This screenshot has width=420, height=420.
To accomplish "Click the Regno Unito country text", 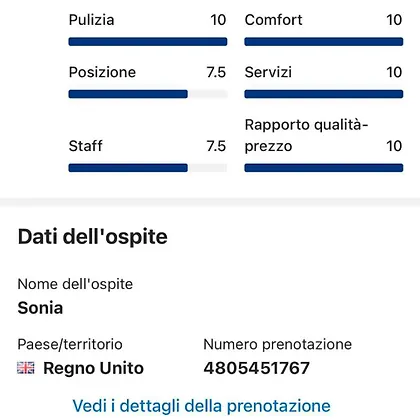I will tap(93, 368).
